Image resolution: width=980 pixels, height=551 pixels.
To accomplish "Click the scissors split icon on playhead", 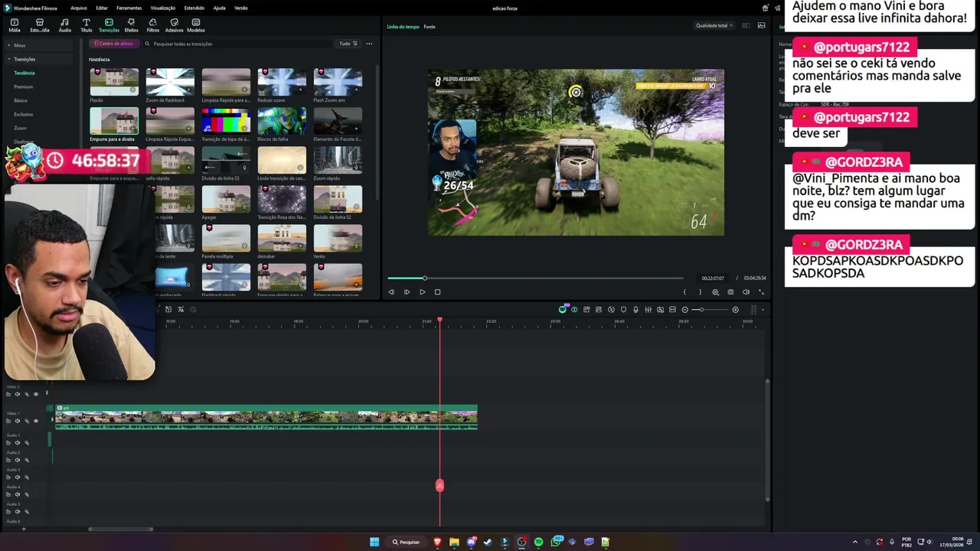I will click(x=439, y=485).
